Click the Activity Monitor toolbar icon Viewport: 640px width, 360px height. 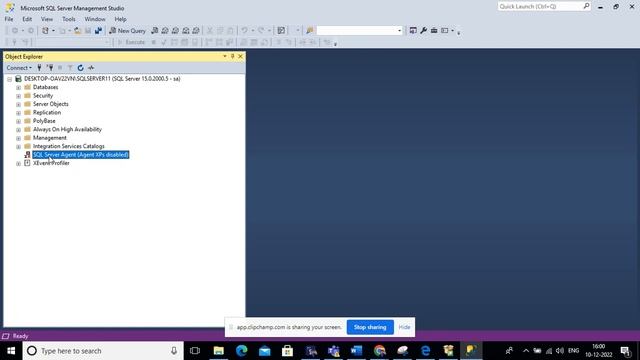pyautogui.click(x=281, y=31)
